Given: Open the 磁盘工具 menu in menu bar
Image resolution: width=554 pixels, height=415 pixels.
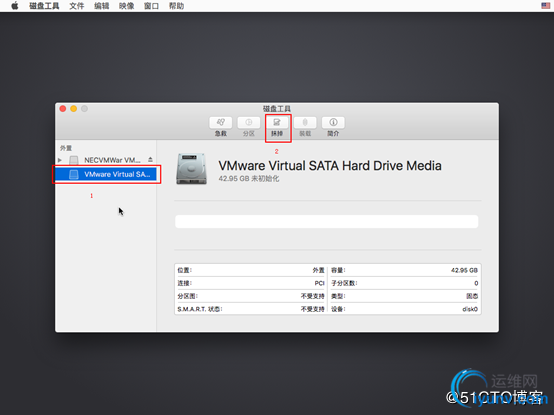Looking at the screenshot, I should (44, 6).
